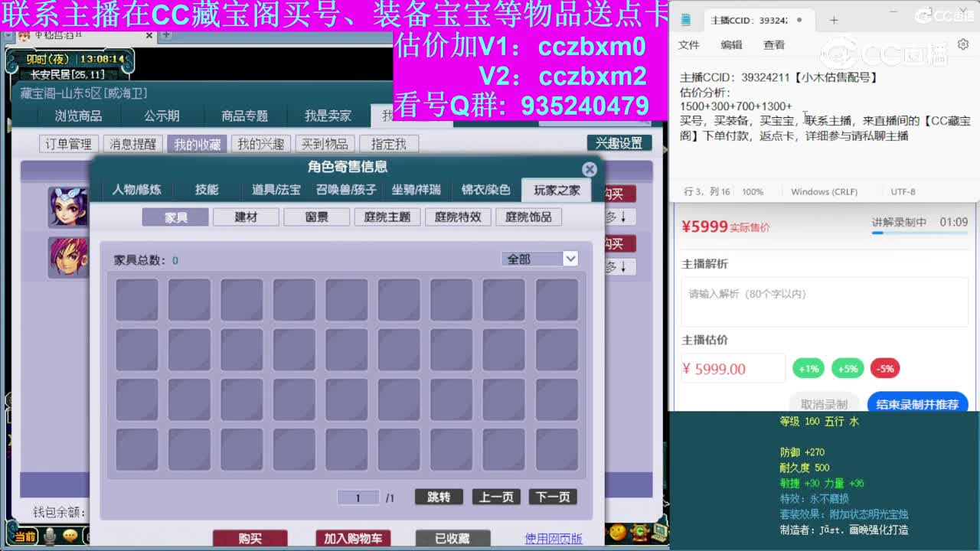Click the +5% price adjust button

click(x=848, y=369)
